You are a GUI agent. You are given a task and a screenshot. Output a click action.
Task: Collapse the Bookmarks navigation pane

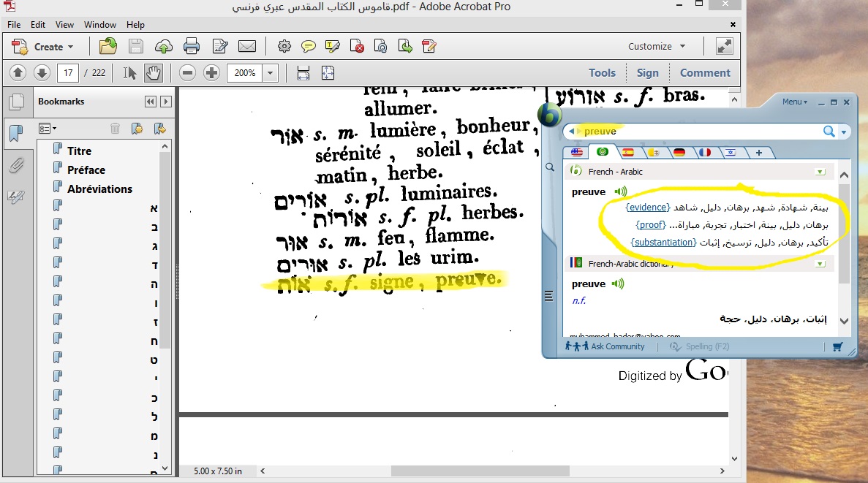click(151, 102)
